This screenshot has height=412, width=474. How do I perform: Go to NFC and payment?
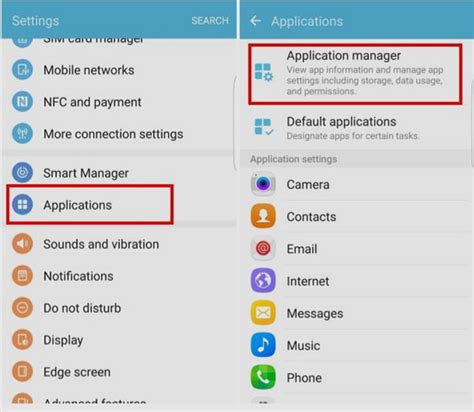(118, 102)
